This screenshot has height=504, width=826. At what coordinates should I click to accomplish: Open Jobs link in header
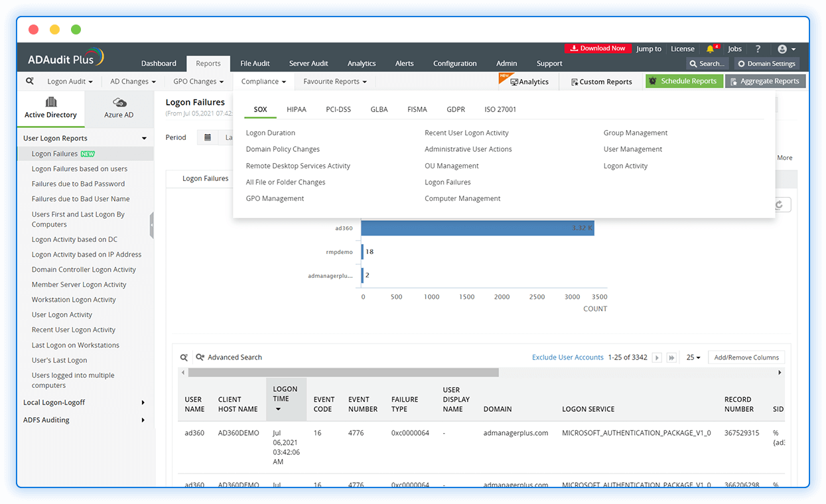(735, 49)
